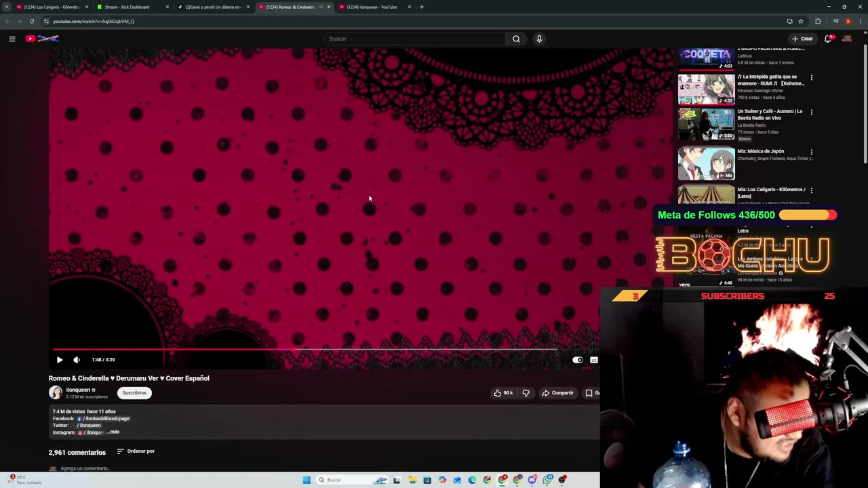Image resolution: width=868 pixels, height=488 pixels.
Task: Open the Un Suéter y Café thumbnail
Action: point(706,124)
